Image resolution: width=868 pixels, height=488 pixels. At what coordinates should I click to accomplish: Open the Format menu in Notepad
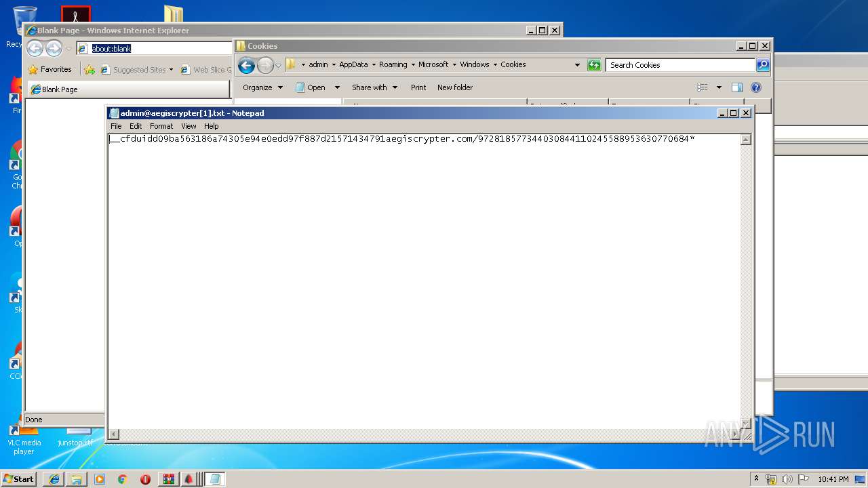pos(161,126)
